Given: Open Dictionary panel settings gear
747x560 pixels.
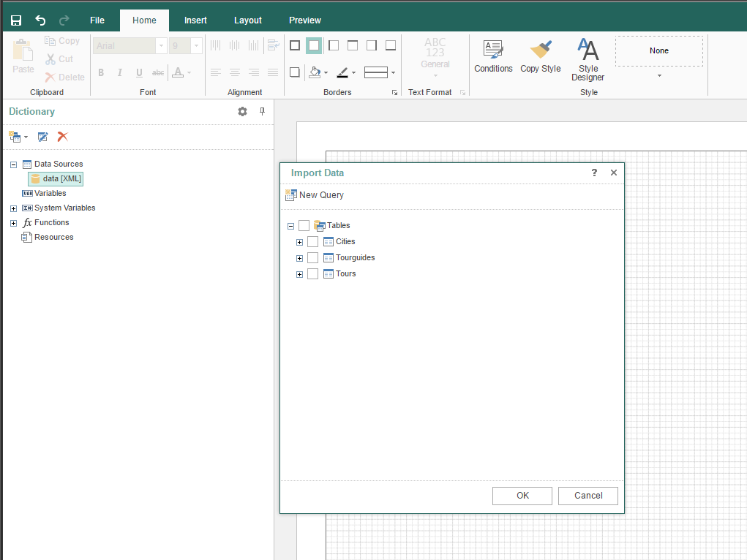Looking at the screenshot, I should (242, 111).
